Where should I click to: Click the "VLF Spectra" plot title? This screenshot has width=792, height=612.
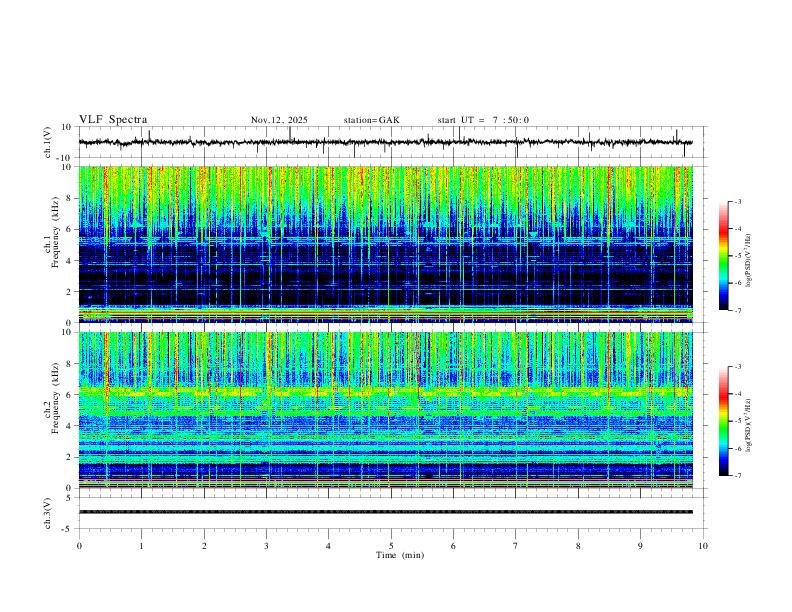(x=113, y=120)
